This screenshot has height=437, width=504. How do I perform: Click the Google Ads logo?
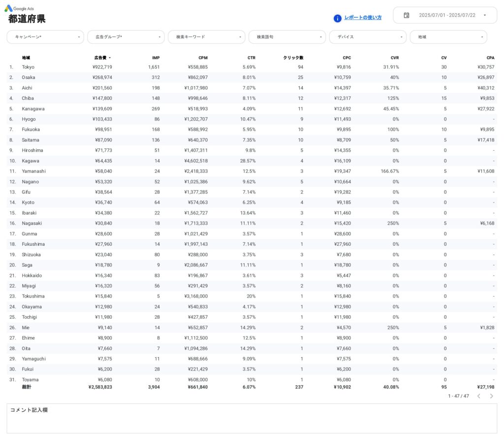(9, 8)
